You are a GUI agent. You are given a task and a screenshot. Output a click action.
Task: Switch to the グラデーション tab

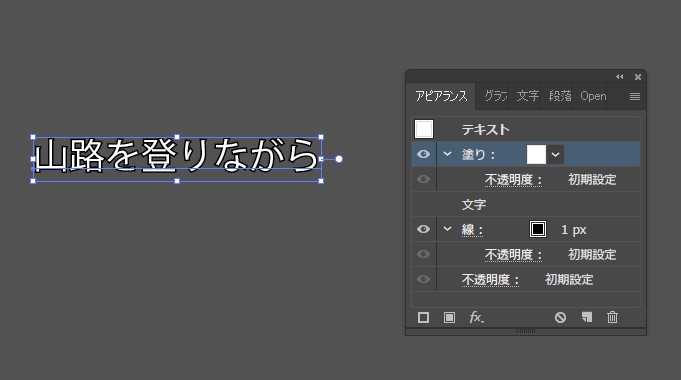click(495, 96)
